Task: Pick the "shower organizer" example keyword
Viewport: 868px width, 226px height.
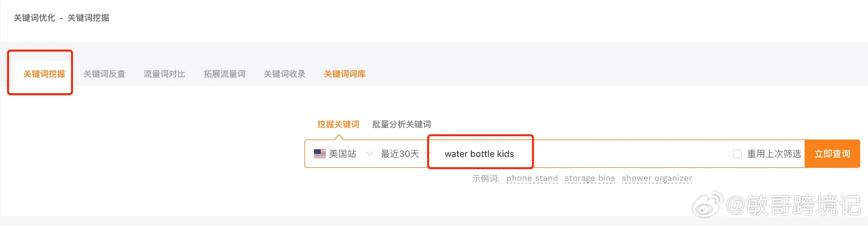Action: [x=656, y=179]
